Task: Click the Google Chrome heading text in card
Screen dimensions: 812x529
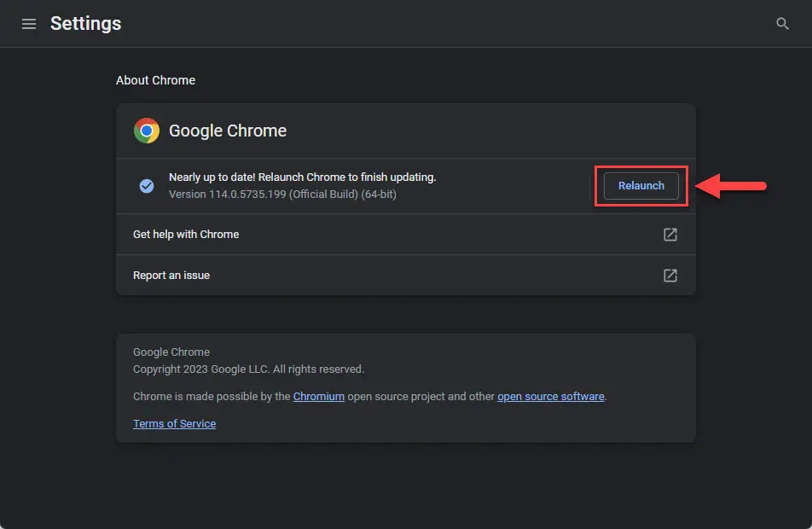Action: pos(228,131)
